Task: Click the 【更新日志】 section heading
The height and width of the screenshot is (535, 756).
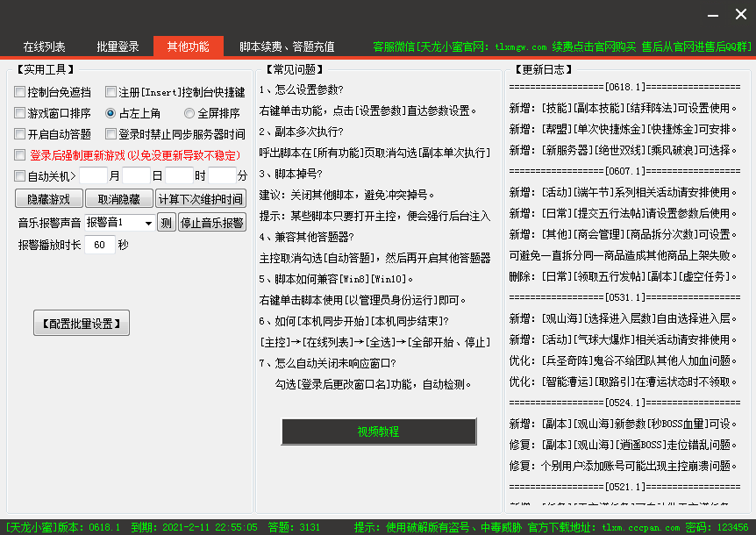Action: [x=544, y=69]
